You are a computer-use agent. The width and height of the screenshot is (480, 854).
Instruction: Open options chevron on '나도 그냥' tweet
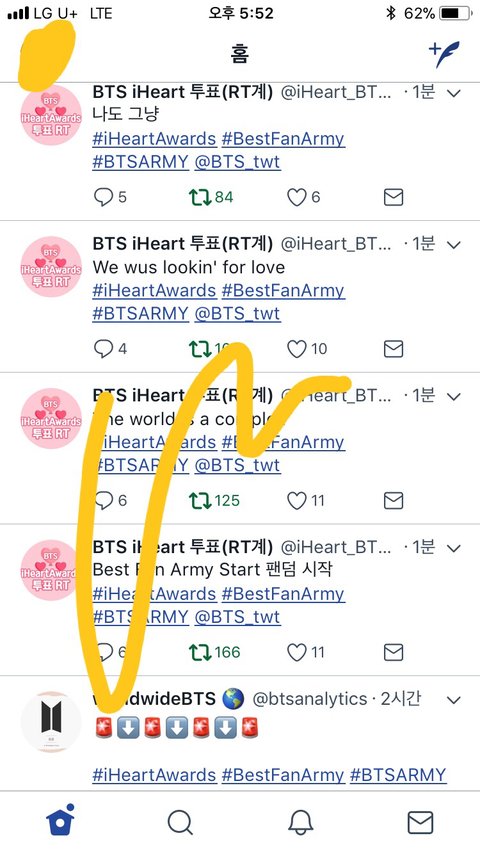(x=454, y=94)
